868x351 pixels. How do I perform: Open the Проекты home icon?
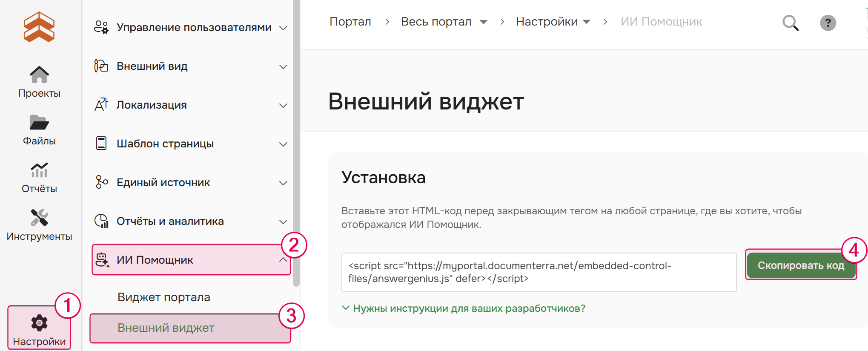pyautogui.click(x=39, y=75)
